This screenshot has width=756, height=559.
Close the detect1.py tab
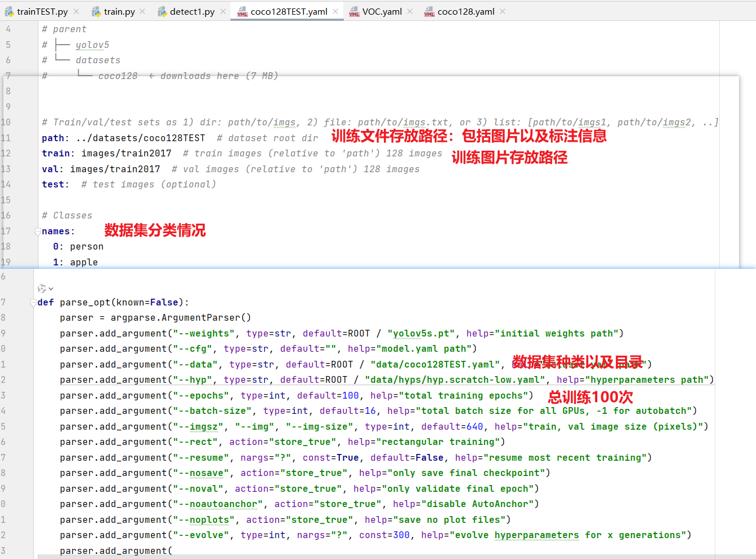(223, 11)
